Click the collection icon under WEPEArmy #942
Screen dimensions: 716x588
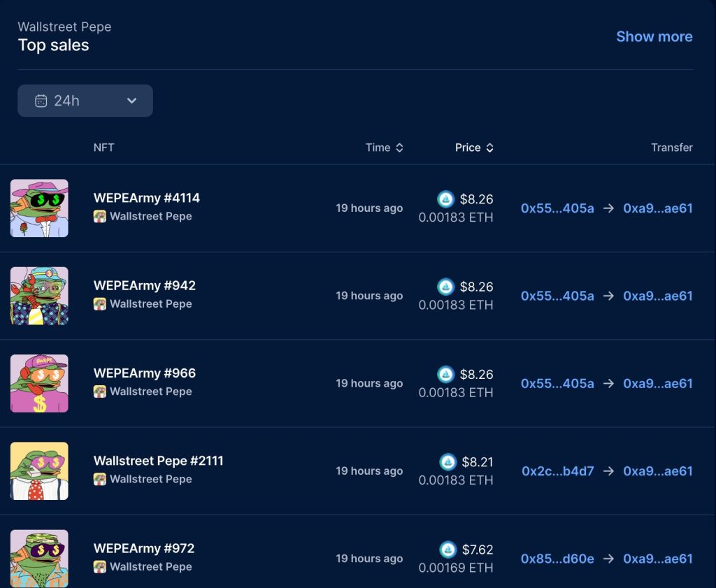[100, 304]
